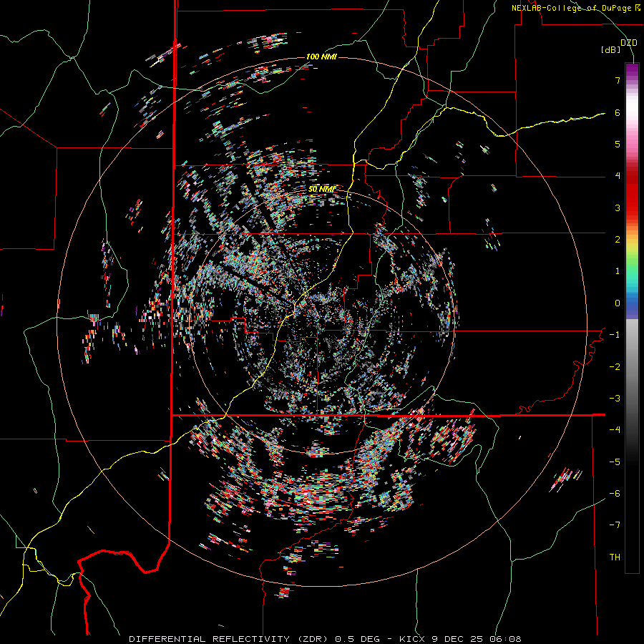Click the 100 NMI range ring label
This screenshot has width=644, height=644.
[321, 57]
